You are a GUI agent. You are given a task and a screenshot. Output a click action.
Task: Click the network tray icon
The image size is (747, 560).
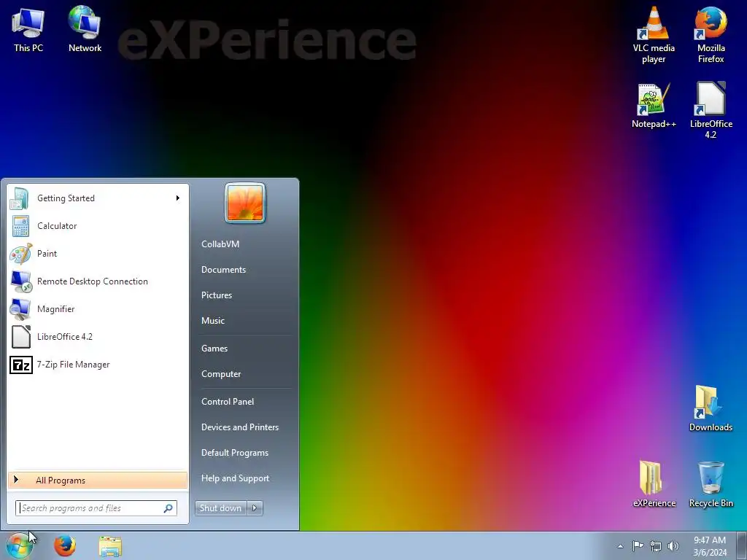(x=656, y=546)
